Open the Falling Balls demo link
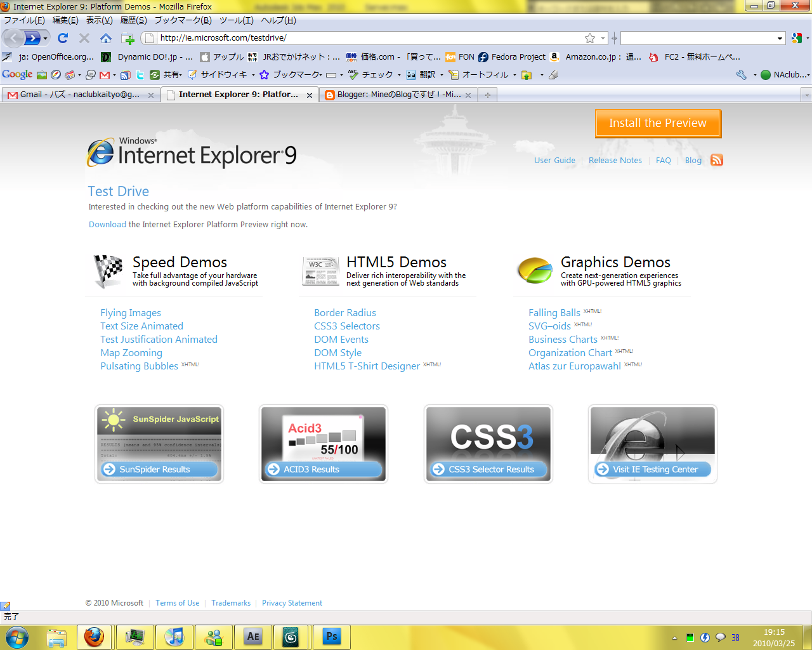Image resolution: width=812 pixels, height=650 pixels. coord(554,313)
